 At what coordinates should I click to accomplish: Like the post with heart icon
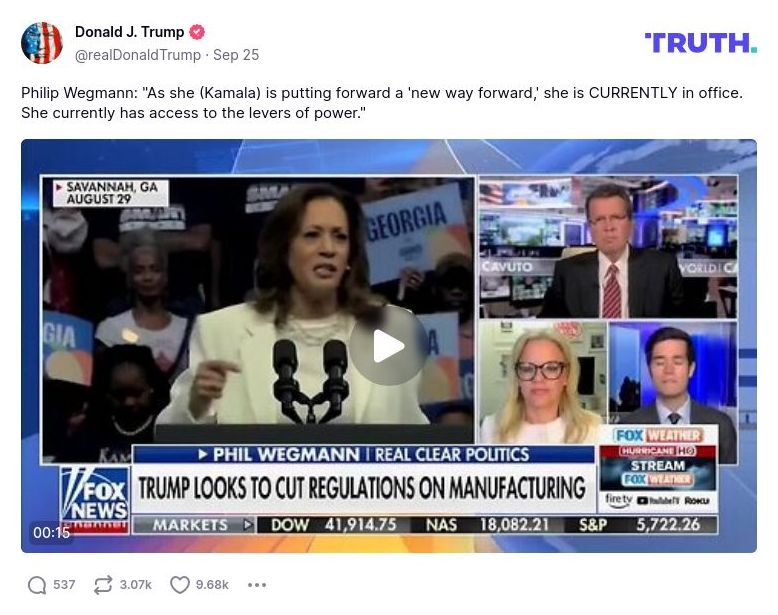(x=180, y=585)
